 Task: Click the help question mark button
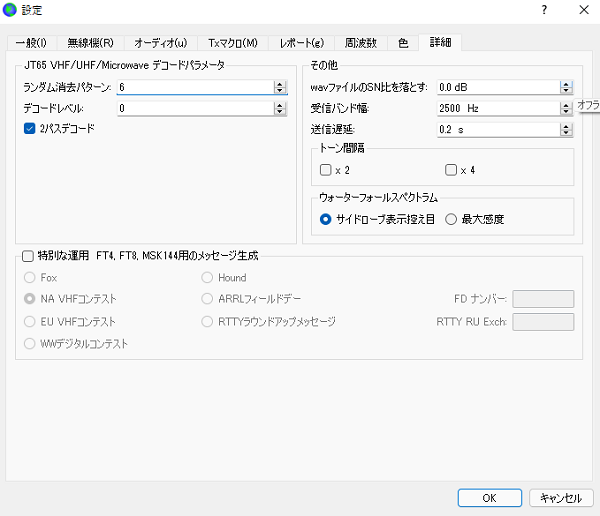point(544,10)
